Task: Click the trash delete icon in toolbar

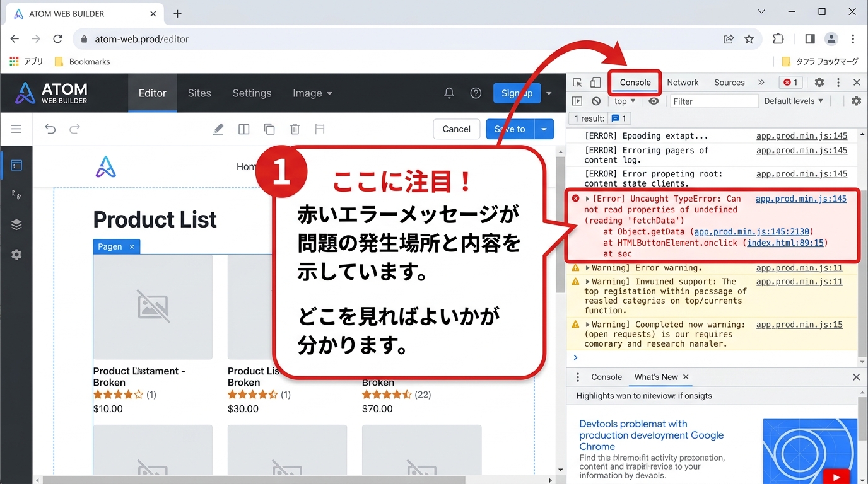Action: (295, 129)
